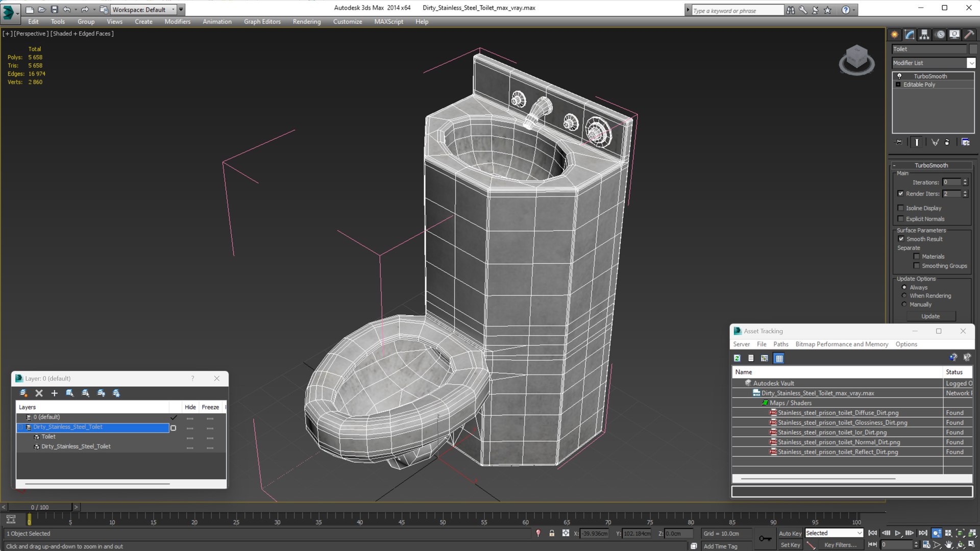Open Bitmap Performance and Memory menu
The image size is (980, 551).
pyautogui.click(x=841, y=344)
